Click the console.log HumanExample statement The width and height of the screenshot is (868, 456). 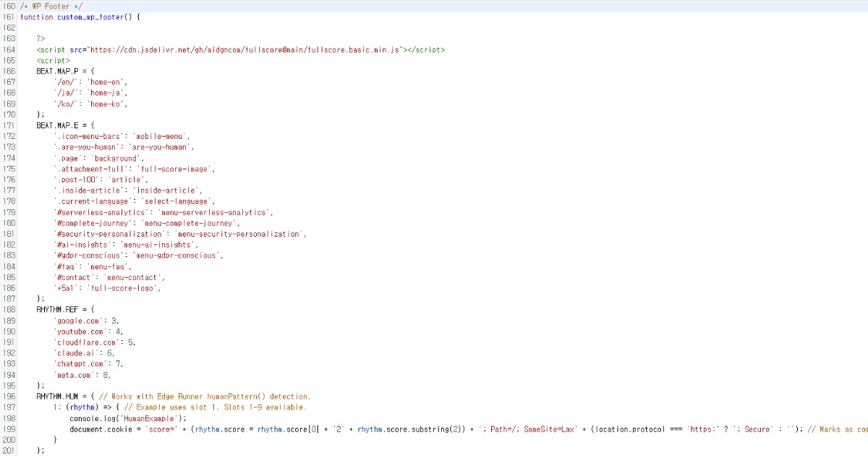(129, 418)
